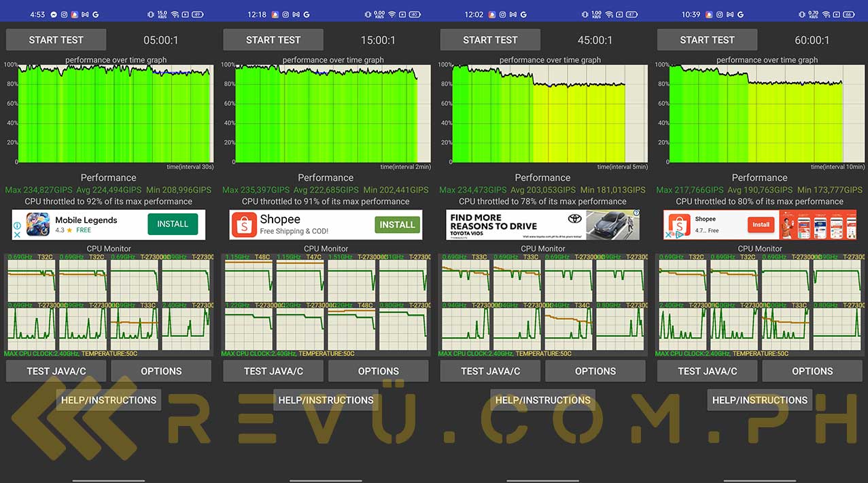This screenshot has height=483, width=868.
Task: Tap the Wi-Fi icon in the 12:18 screen
Action: (x=392, y=14)
